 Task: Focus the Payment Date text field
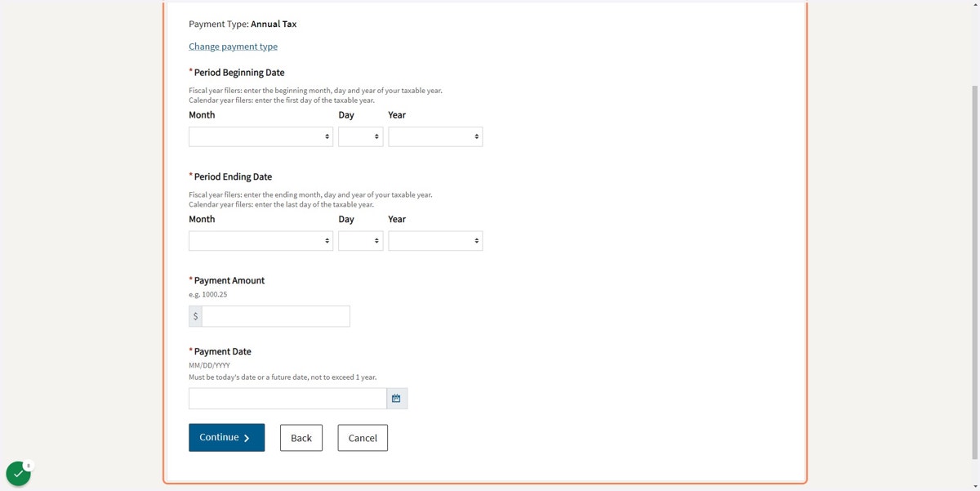[x=287, y=399]
